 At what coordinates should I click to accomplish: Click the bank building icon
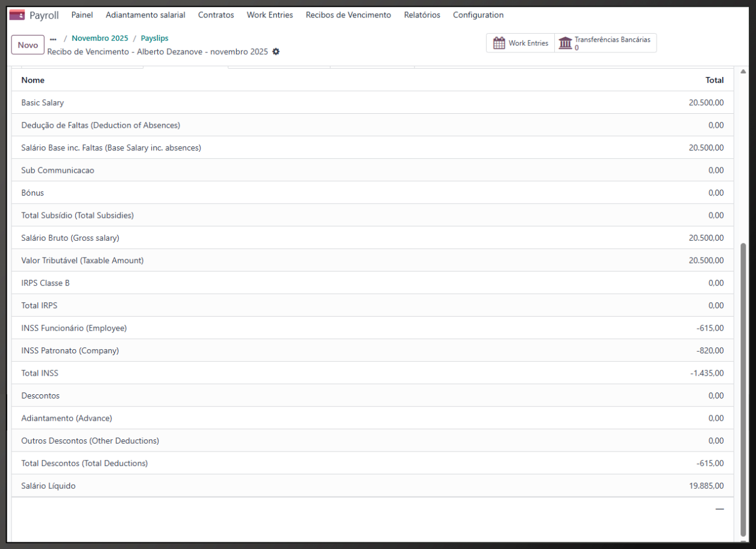point(565,43)
